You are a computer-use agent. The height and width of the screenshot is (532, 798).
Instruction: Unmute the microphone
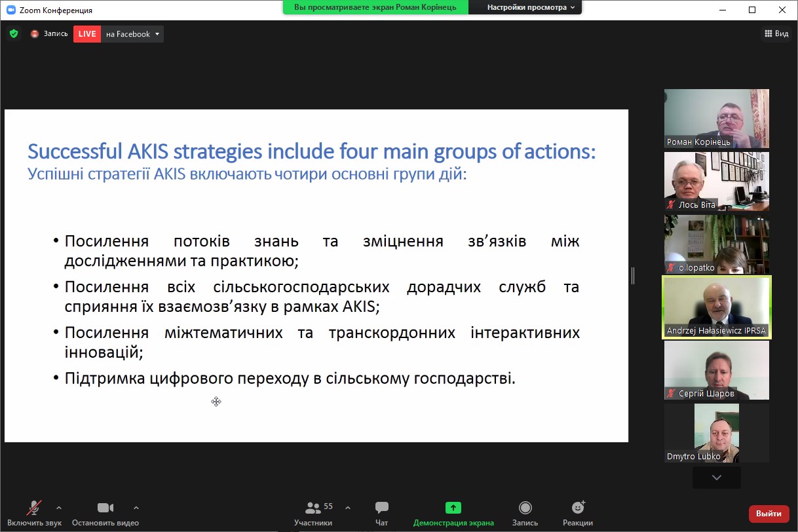(x=34, y=513)
